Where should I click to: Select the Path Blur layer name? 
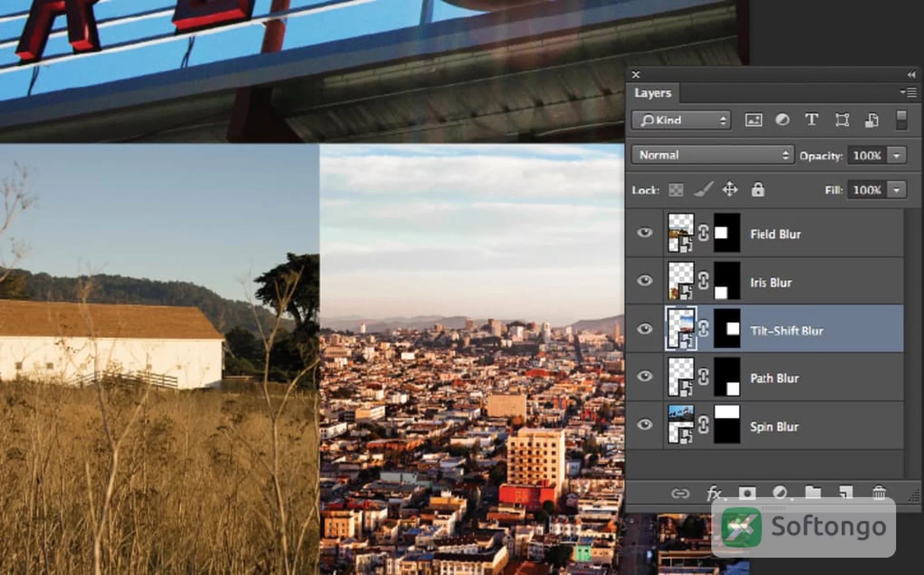click(774, 379)
